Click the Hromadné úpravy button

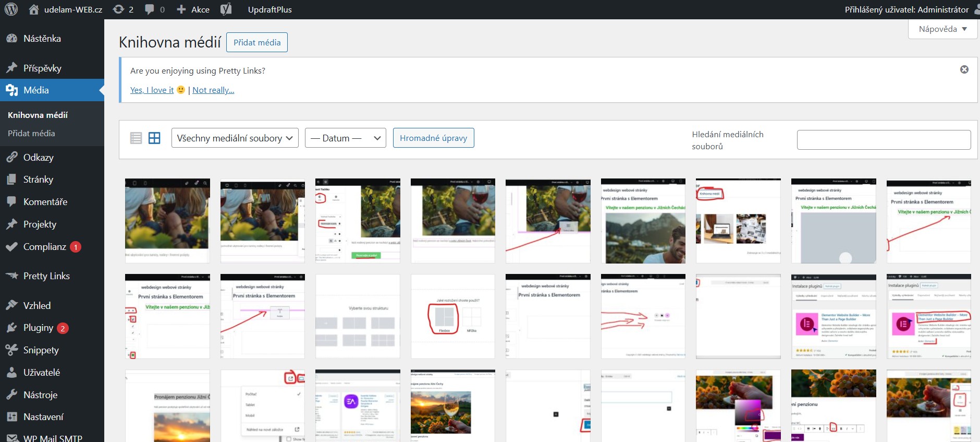coord(433,138)
